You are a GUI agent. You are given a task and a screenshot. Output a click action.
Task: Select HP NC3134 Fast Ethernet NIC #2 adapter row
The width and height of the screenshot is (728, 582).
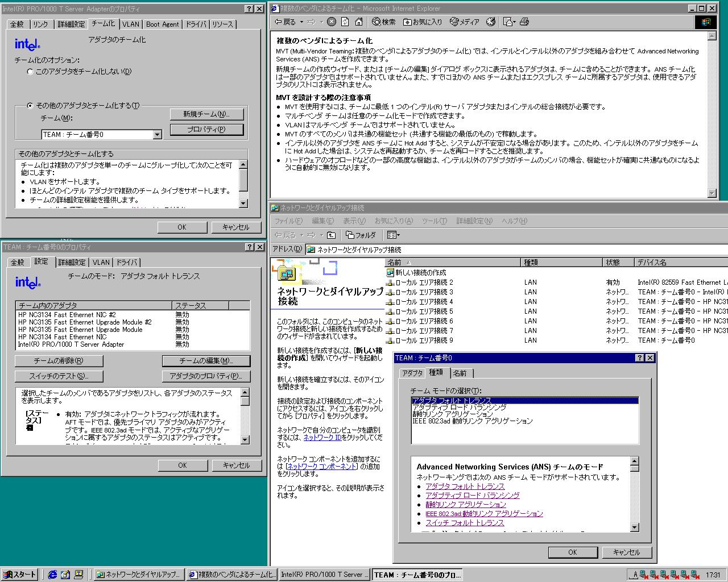(67, 315)
